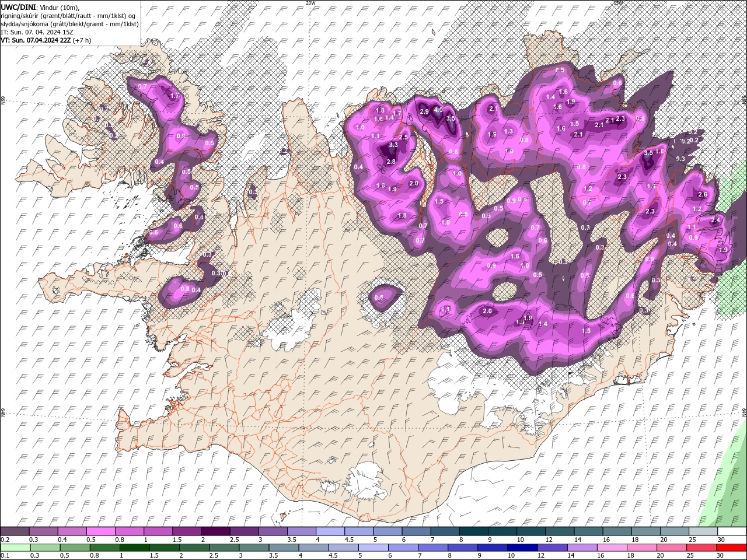Select the 3.5 swatch in upper snow scale
Image resolution: width=747 pixels, height=560 pixels.
pyautogui.click(x=301, y=531)
